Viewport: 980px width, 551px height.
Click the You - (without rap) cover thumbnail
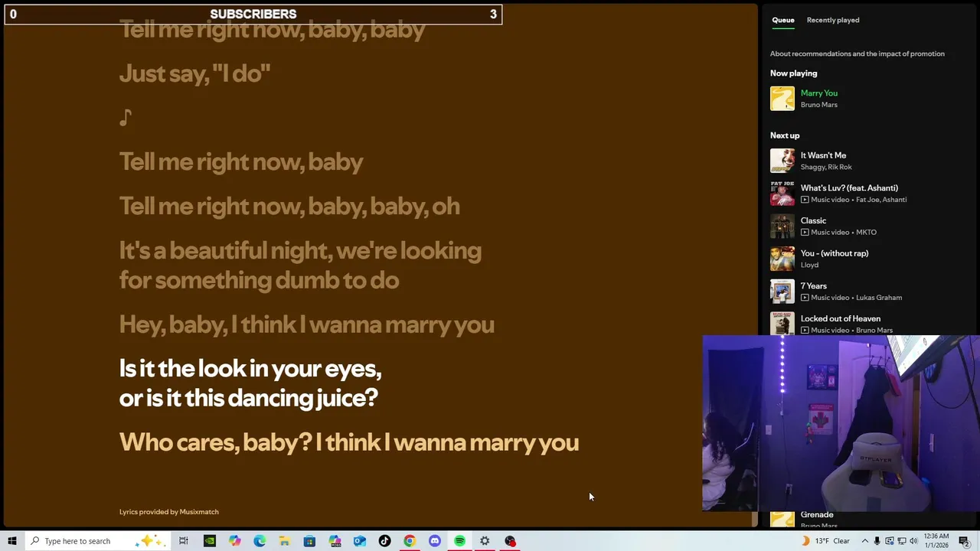pyautogui.click(x=782, y=259)
